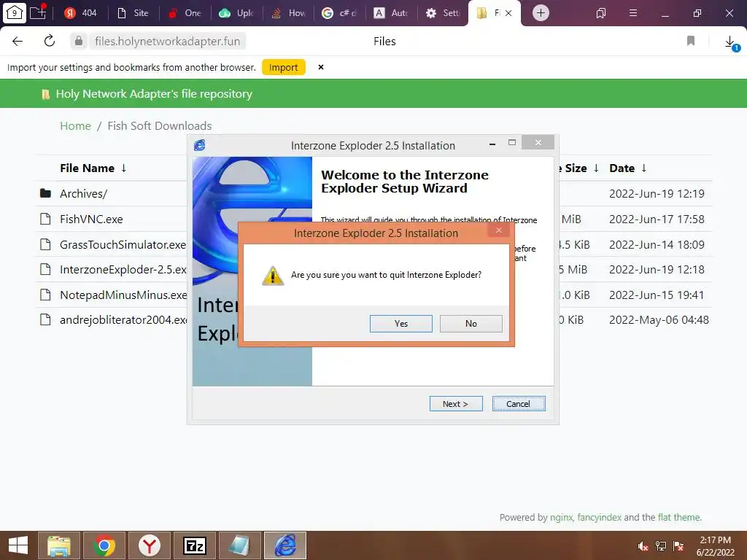Open the home tab counter icon

coord(15,13)
